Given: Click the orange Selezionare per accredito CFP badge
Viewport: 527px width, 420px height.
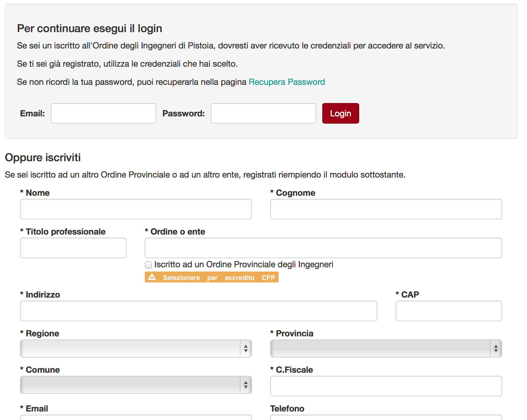Looking at the screenshot, I should coord(218,277).
